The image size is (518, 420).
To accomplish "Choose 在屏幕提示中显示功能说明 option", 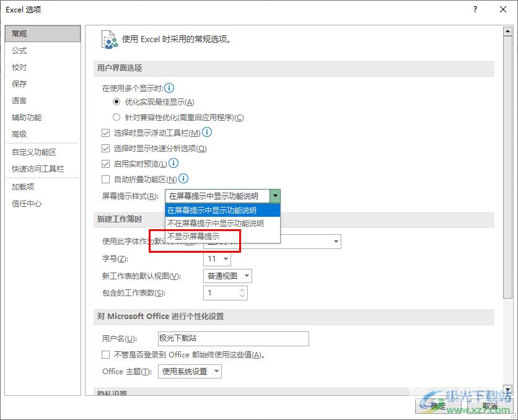I will [x=222, y=211].
